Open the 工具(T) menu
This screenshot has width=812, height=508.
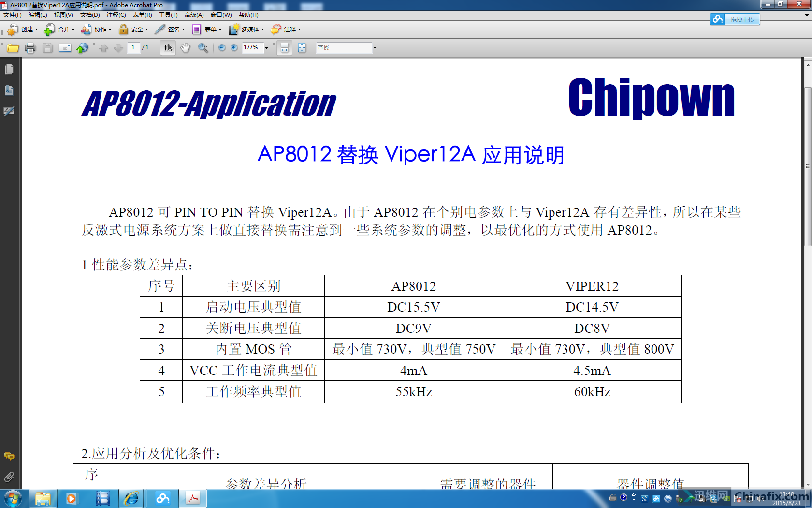(x=168, y=15)
